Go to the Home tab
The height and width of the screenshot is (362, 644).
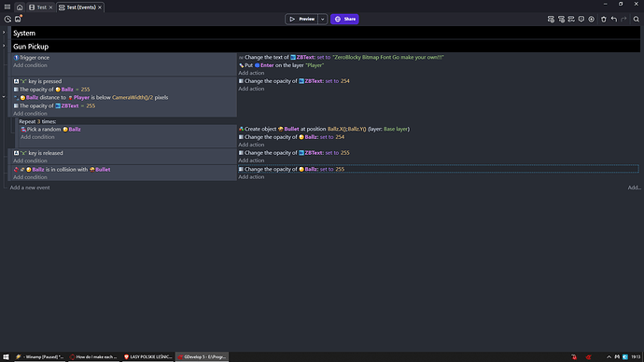click(x=20, y=7)
